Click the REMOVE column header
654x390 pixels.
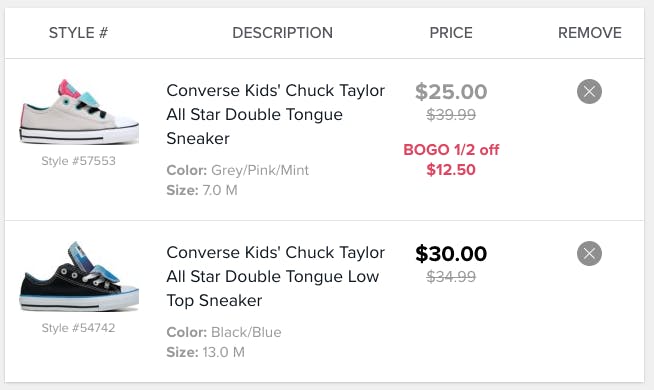[590, 33]
